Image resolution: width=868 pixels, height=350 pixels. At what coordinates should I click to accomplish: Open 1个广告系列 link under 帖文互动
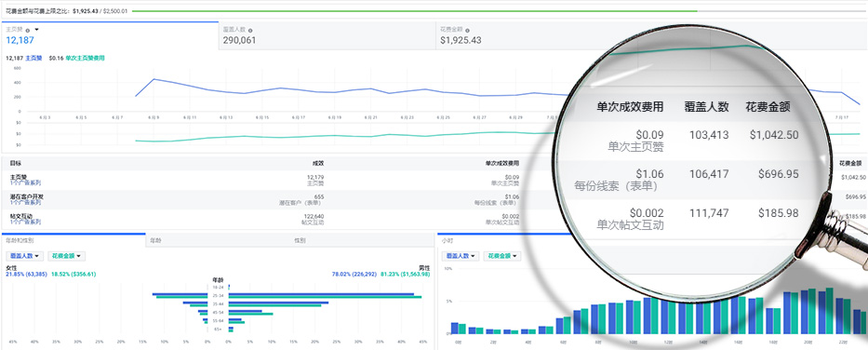coord(25,222)
